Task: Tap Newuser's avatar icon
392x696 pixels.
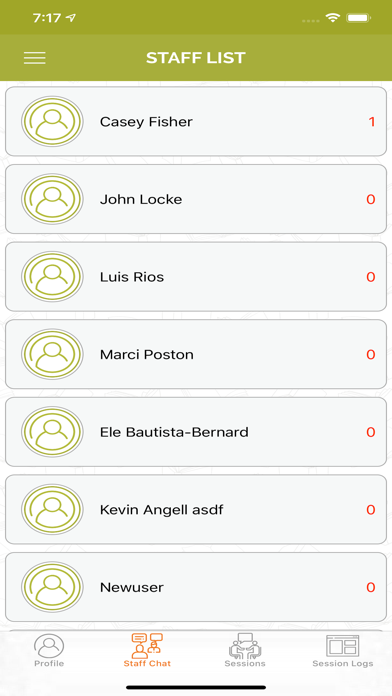Action: [x=52, y=587]
